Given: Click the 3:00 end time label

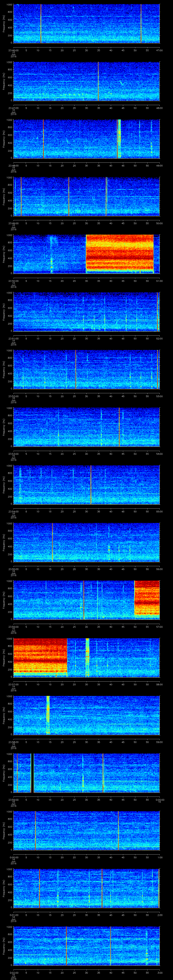Looking at the screenshot, I should pos(160,972).
